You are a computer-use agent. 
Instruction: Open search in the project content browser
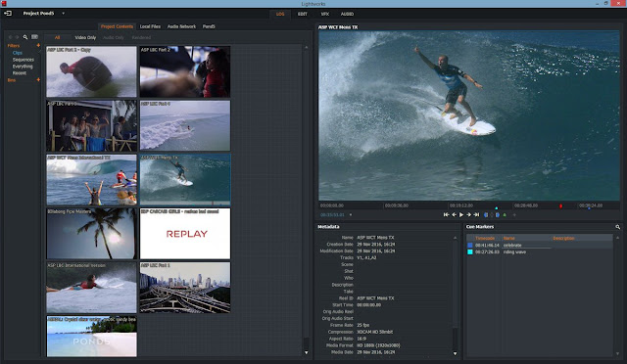click(x=25, y=37)
